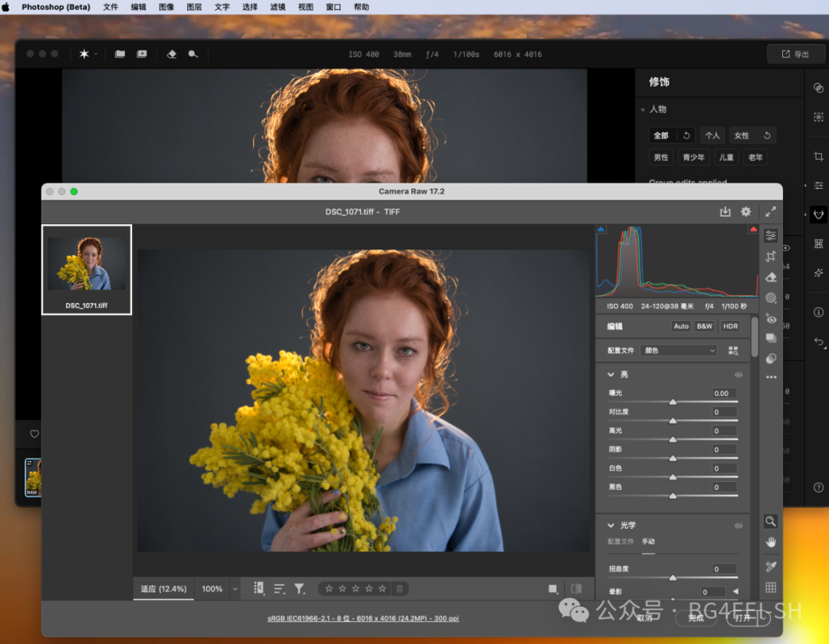Viewport: 829px width, 644px height.
Task: Toggle visibility eye of the 光学 section
Action: (738, 526)
